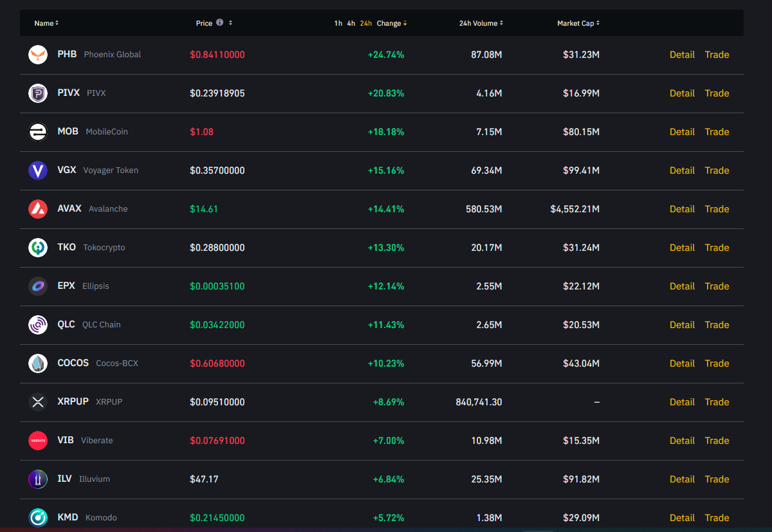Click the Tokocrypto TKO icon
This screenshot has width=772, height=532.
tap(38, 248)
